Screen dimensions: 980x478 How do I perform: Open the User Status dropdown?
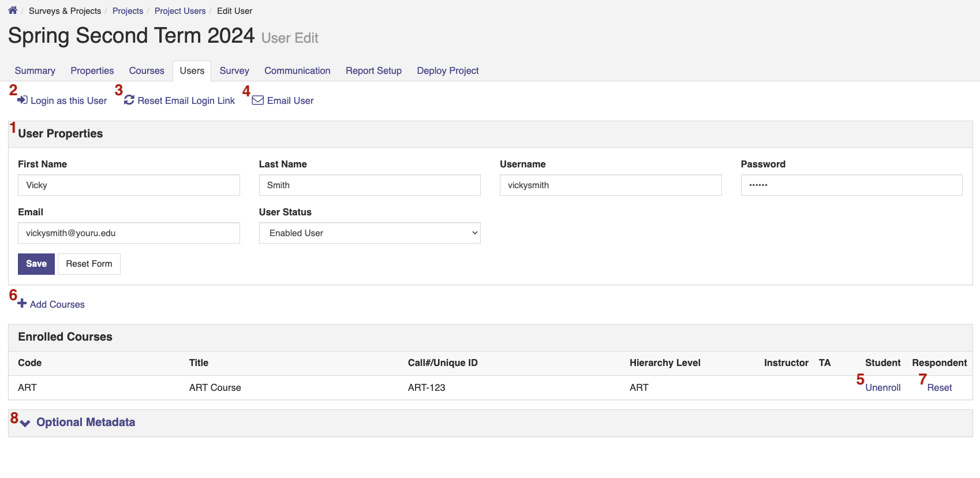(370, 233)
